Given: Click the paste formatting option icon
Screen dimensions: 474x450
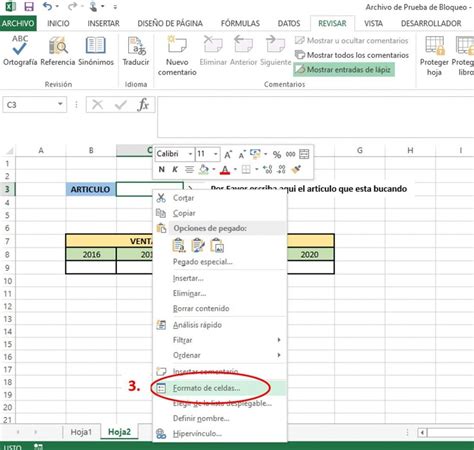Looking at the screenshot, I should (198, 245).
